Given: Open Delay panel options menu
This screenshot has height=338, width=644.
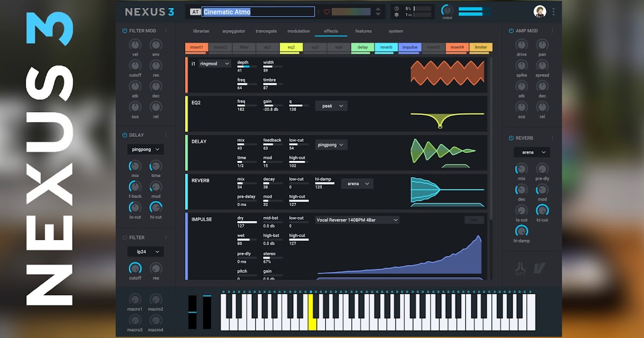Looking at the screenshot, I should pos(166,135).
